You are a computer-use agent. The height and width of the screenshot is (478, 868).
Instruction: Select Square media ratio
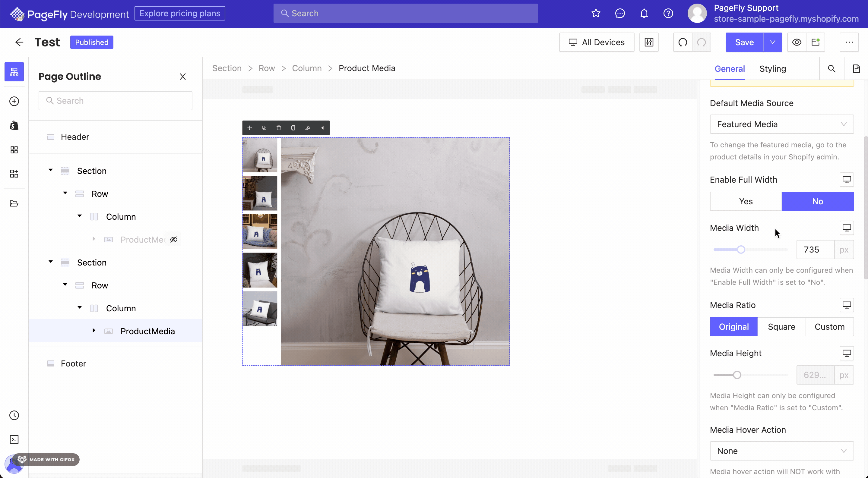[782, 326]
